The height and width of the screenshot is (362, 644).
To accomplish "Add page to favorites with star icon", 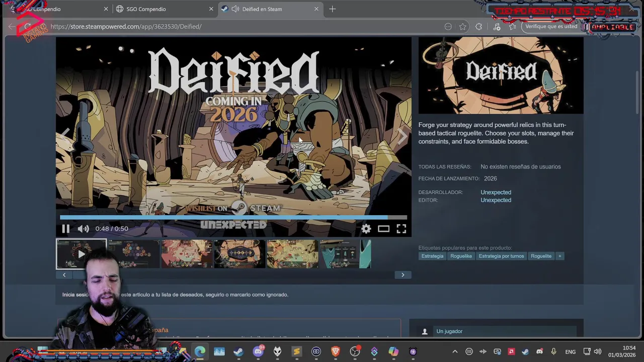I will coord(463,27).
